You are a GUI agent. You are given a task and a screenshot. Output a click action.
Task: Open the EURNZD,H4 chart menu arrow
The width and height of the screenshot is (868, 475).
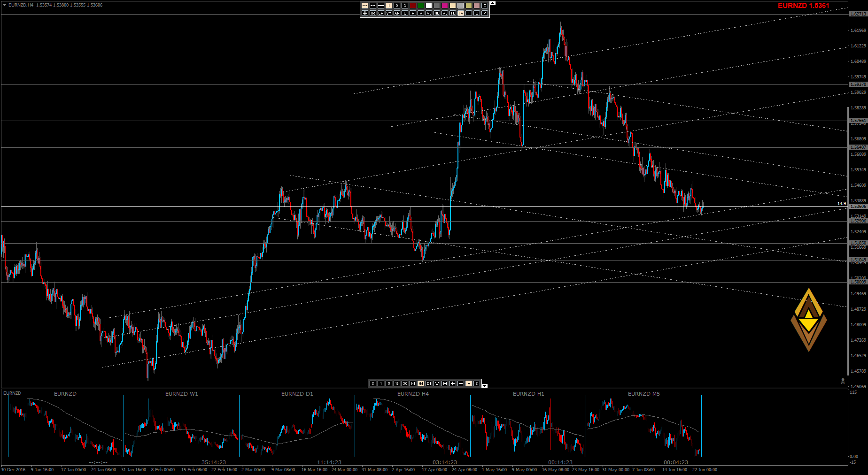point(4,5)
